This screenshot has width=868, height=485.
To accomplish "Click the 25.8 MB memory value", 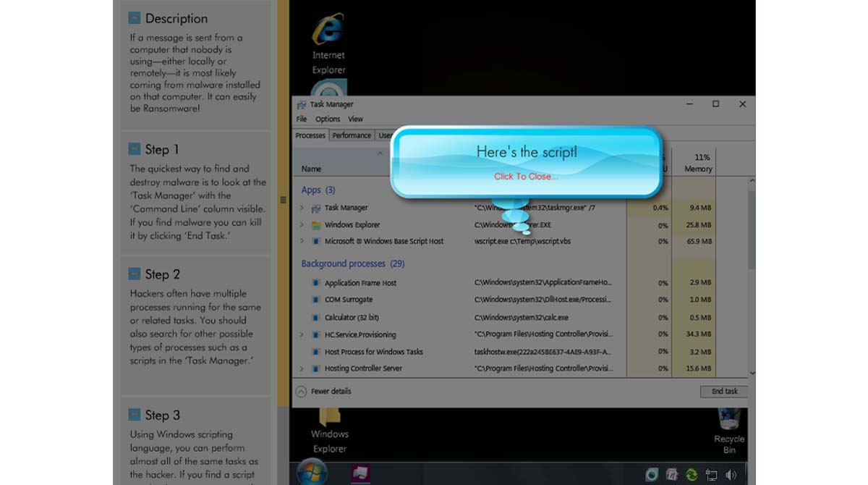I will click(700, 225).
